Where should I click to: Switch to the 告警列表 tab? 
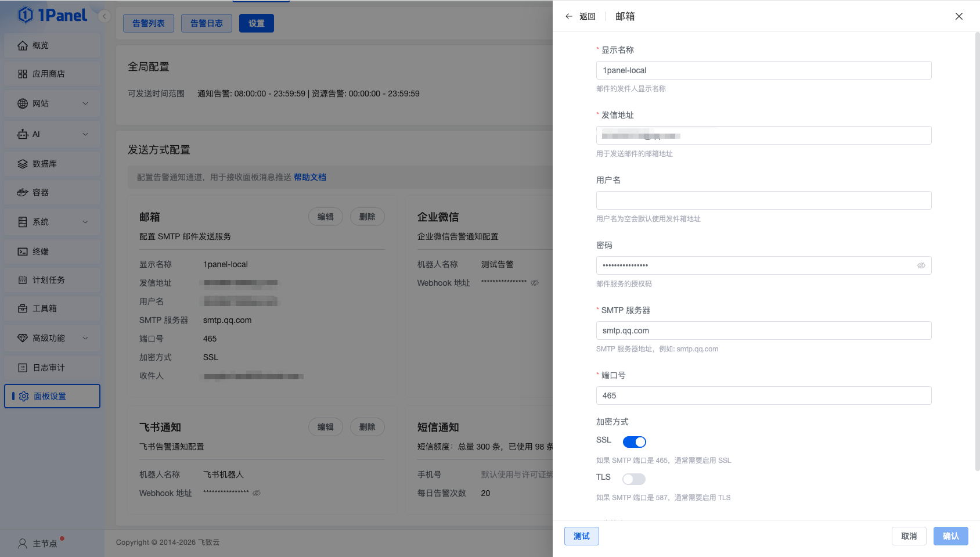click(149, 23)
